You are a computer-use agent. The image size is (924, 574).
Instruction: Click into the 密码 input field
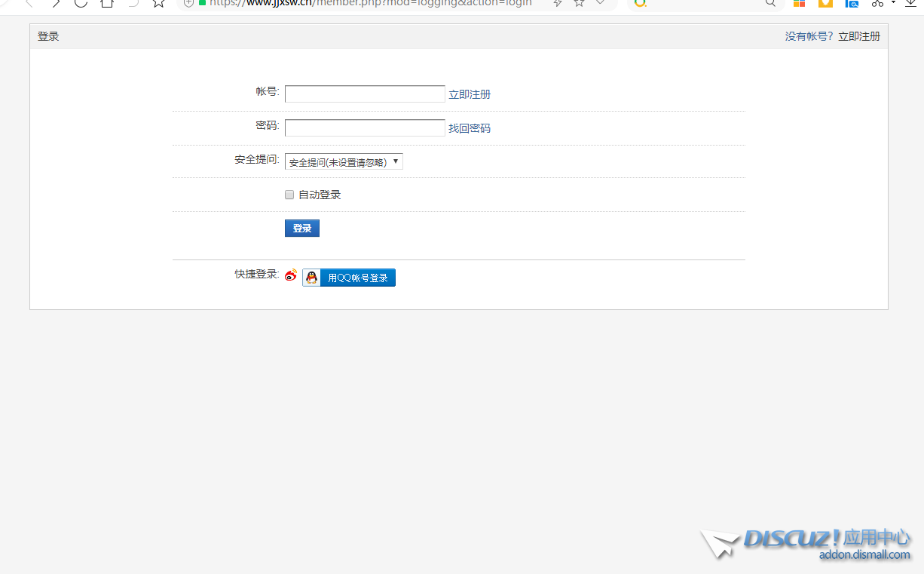point(365,128)
